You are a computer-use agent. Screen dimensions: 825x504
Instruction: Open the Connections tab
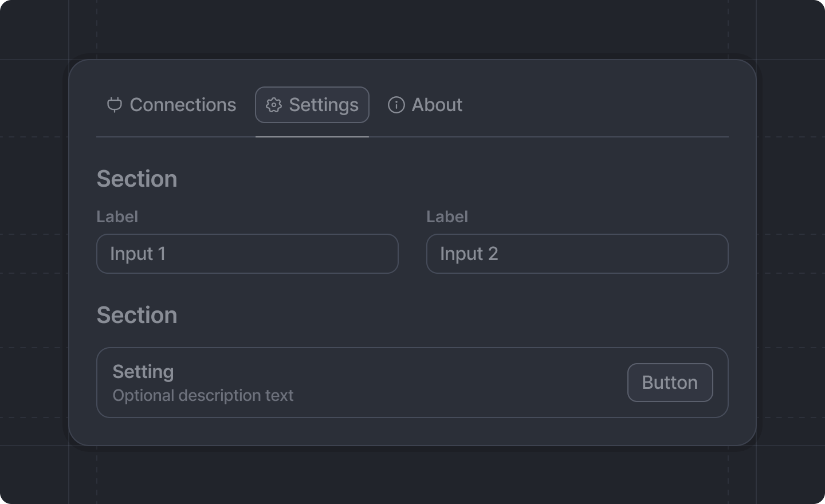pyautogui.click(x=182, y=105)
